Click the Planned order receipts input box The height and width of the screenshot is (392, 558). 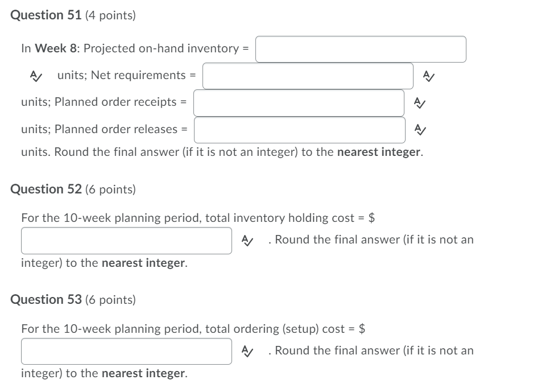point(299,102)
